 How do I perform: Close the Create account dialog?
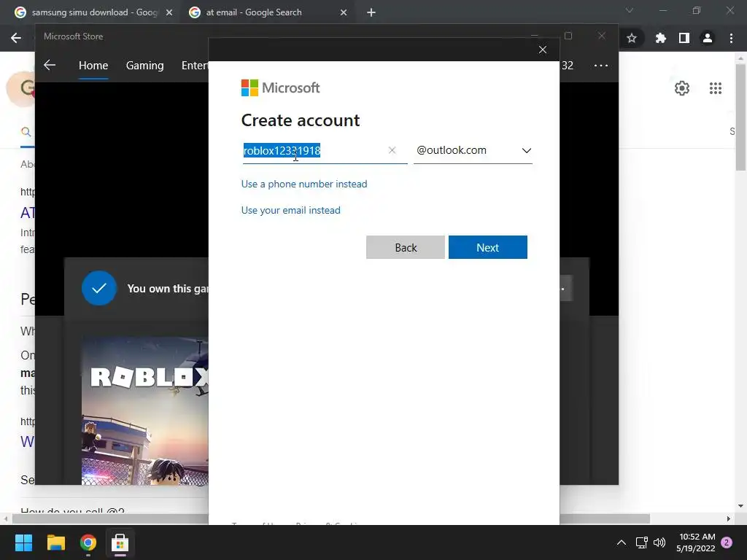click(543, 50)
